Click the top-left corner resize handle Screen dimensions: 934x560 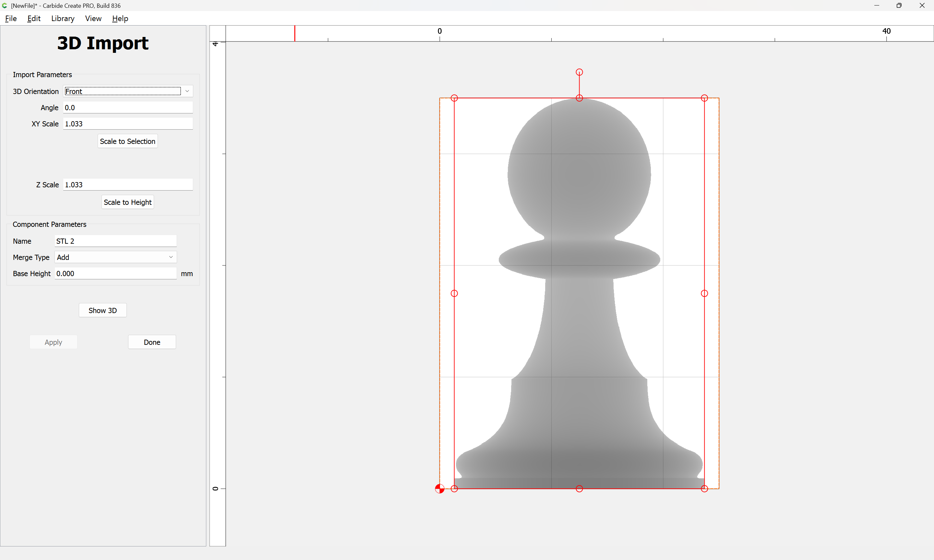(x=454, y=98)
